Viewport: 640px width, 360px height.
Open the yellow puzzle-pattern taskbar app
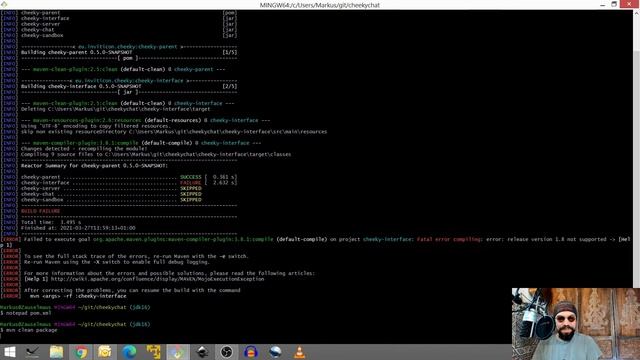153,352
